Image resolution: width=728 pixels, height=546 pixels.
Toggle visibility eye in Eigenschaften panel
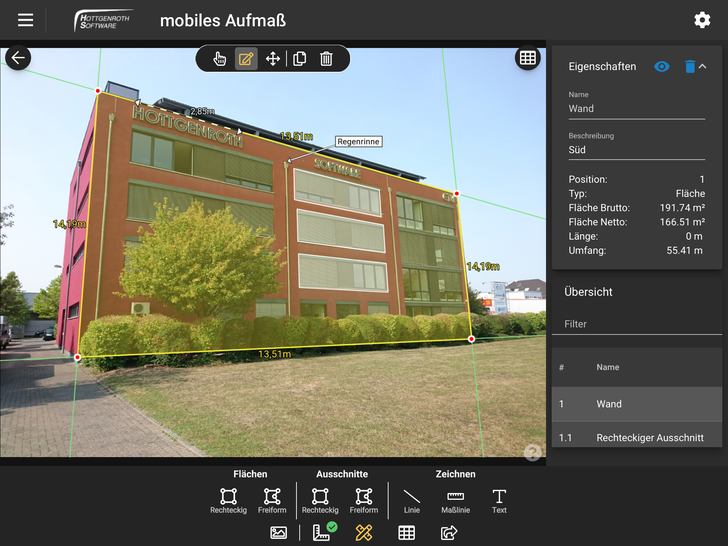pos(661,66)
